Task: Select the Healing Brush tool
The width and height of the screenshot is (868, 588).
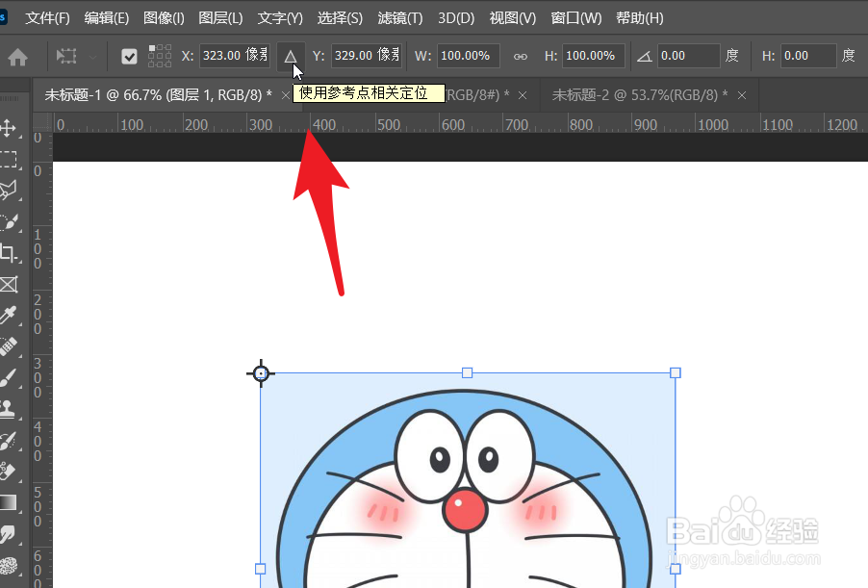Action: pyautogui.click(x=9, y=346)
